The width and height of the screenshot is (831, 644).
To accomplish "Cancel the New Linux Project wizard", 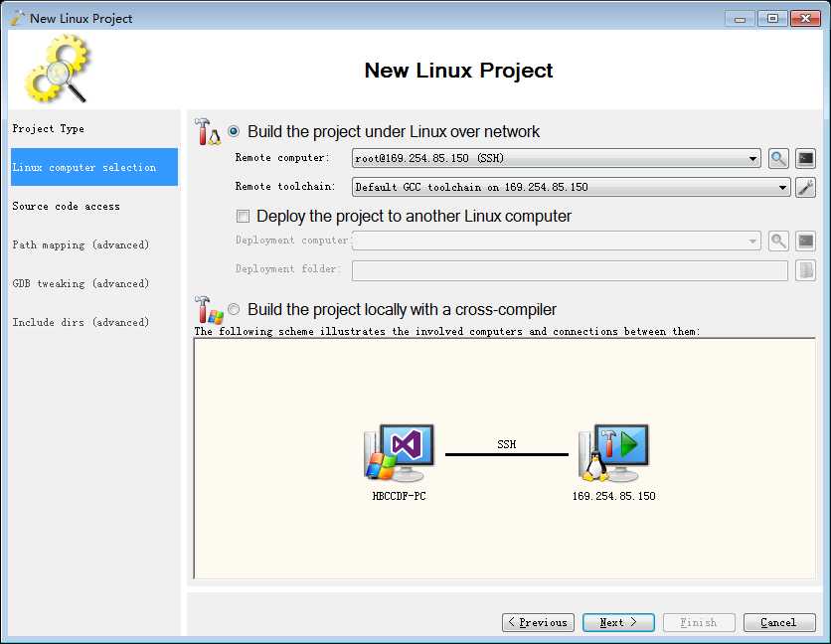I will click(x=779, y=622).
